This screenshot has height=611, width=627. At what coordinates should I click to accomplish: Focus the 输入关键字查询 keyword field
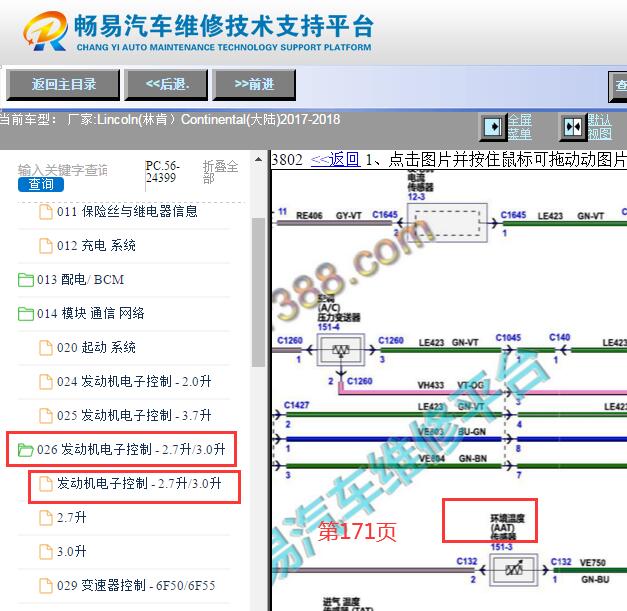[x=63, y=170]
